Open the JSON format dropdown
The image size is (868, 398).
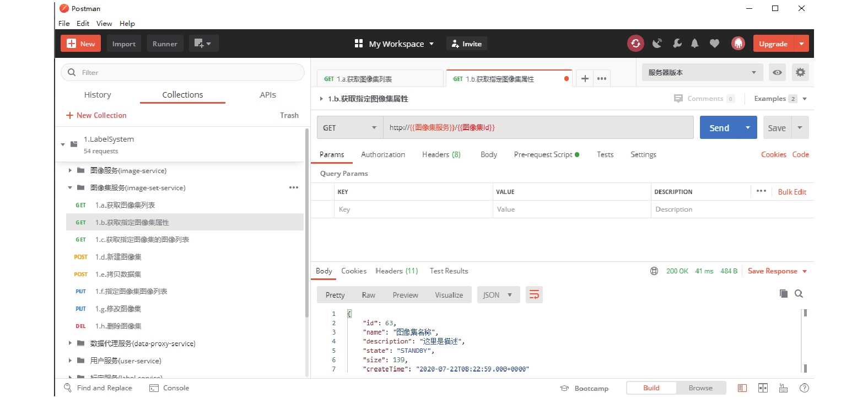point(498,295)
